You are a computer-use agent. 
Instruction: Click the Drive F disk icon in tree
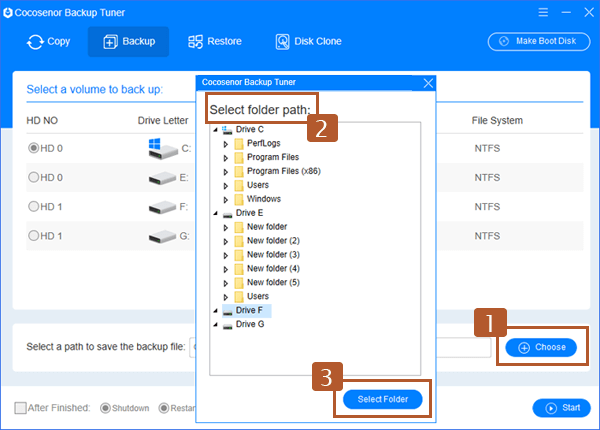tap(228, 312)
